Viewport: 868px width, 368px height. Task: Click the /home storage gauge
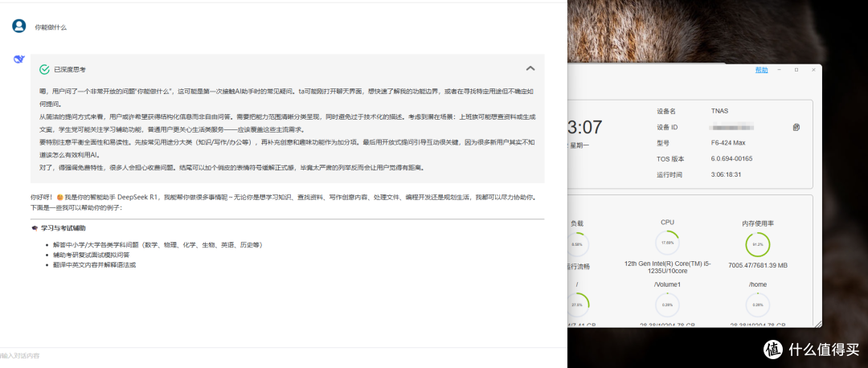pyautogui.click(x=757, y=305)
